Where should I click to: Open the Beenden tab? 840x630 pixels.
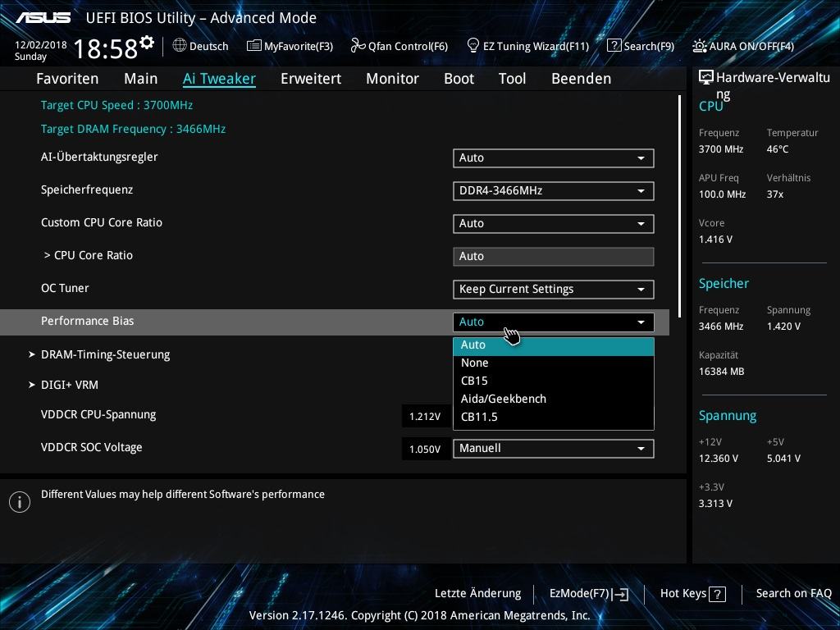(x=582, y=79)
